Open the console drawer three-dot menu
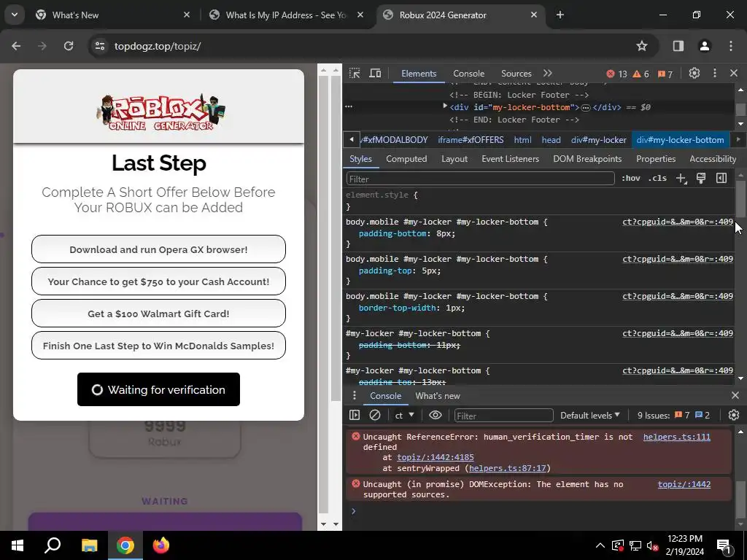The width and height of the screenshot is (747, 560). [354, 396]
